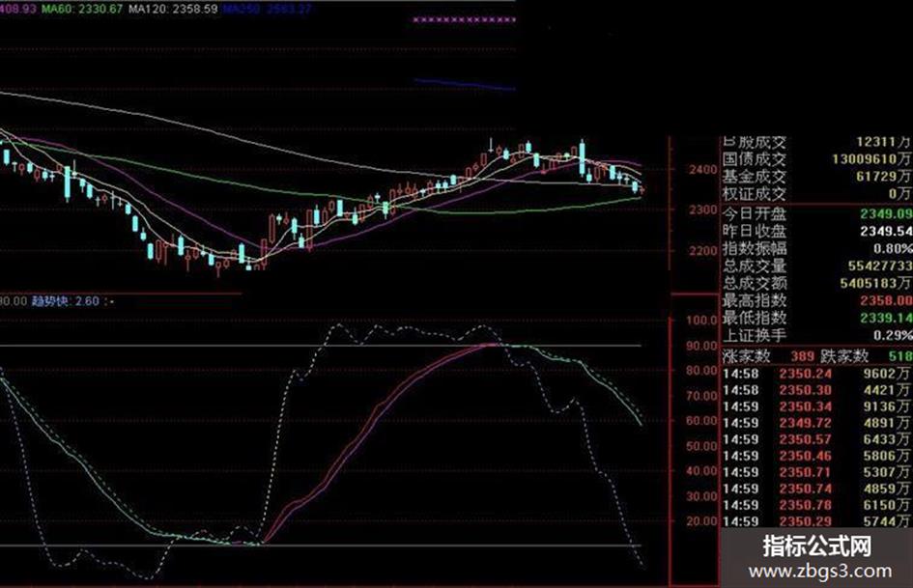
Task: Select the advancers count 389
Action: pos(802,355)
